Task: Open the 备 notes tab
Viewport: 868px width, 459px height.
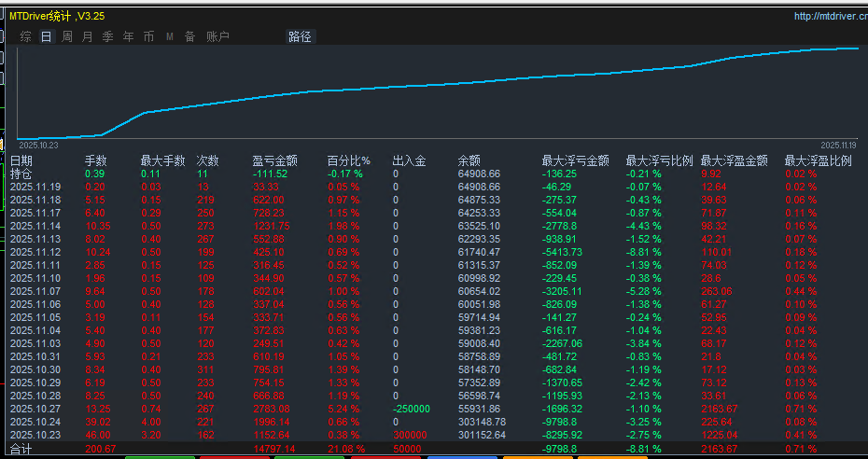Action: (189, 36)
